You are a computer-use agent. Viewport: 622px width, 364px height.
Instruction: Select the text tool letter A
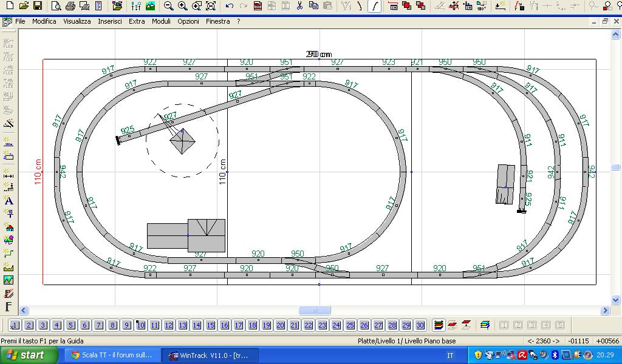[9, 200]
